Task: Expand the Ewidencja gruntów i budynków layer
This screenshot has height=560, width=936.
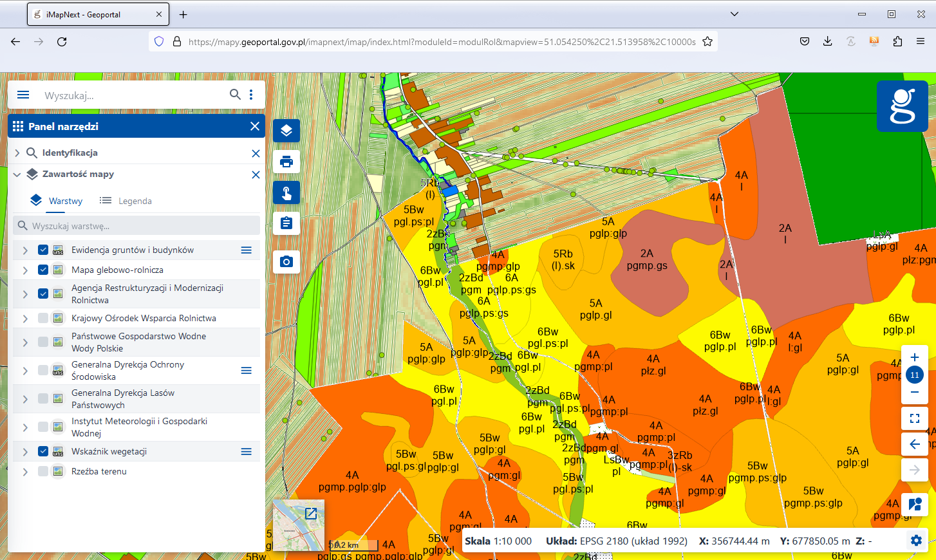Action: (25, 250)
